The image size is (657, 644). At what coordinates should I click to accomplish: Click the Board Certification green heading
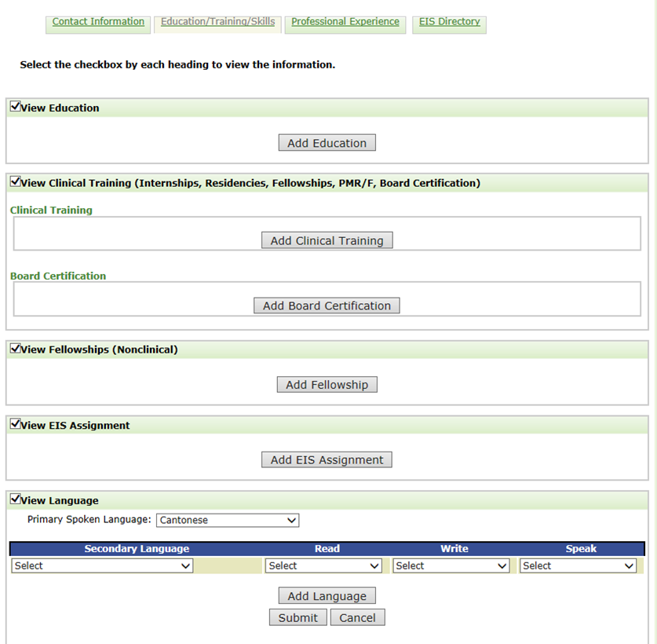[x=58, y=276]
